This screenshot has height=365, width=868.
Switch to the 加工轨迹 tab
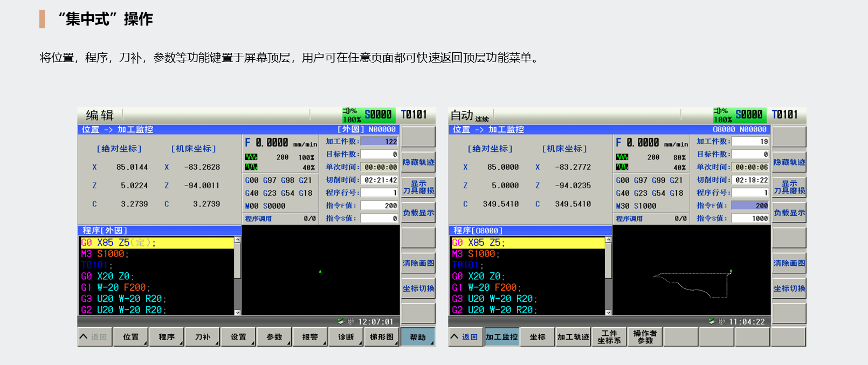click(x=573, y=337)
